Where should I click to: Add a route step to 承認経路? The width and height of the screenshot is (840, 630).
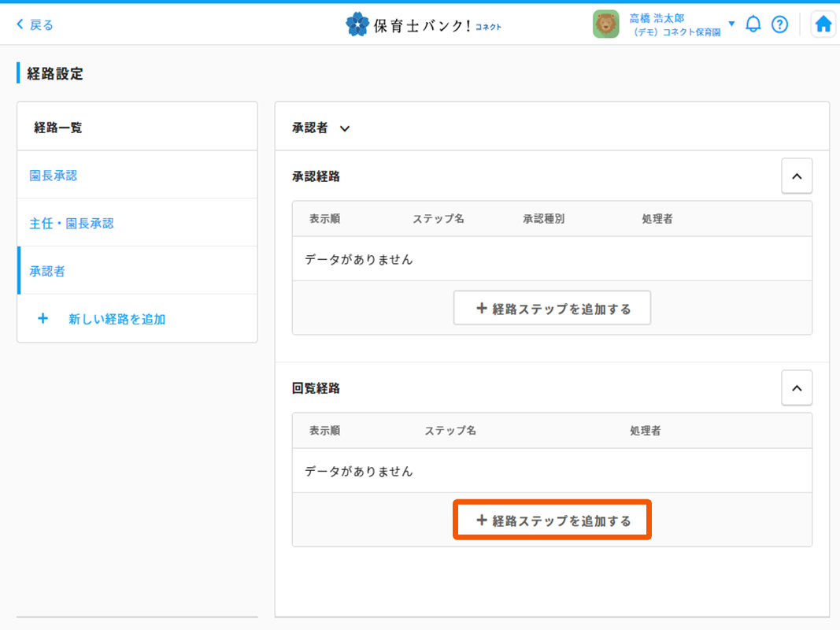click(x=552, y=309)
